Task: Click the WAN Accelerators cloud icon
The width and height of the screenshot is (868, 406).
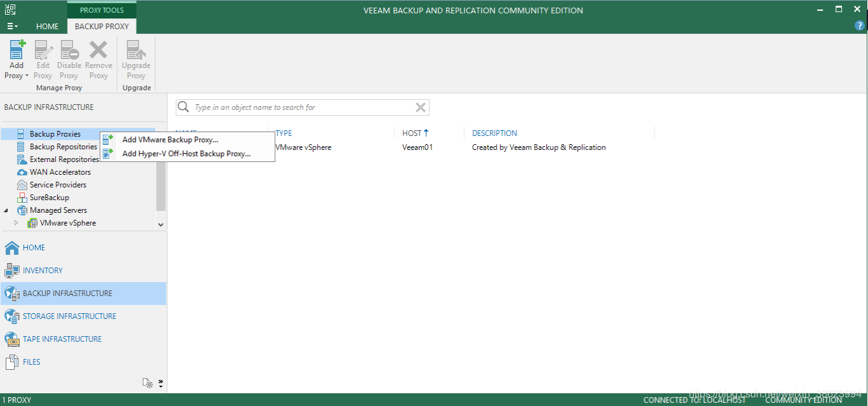Action: [22, 172]
